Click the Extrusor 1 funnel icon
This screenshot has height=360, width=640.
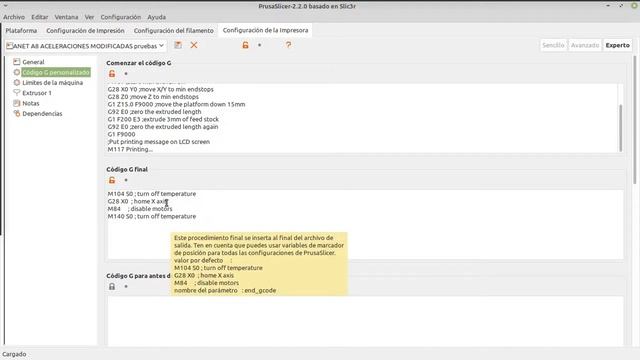click(x=16, y=93)
